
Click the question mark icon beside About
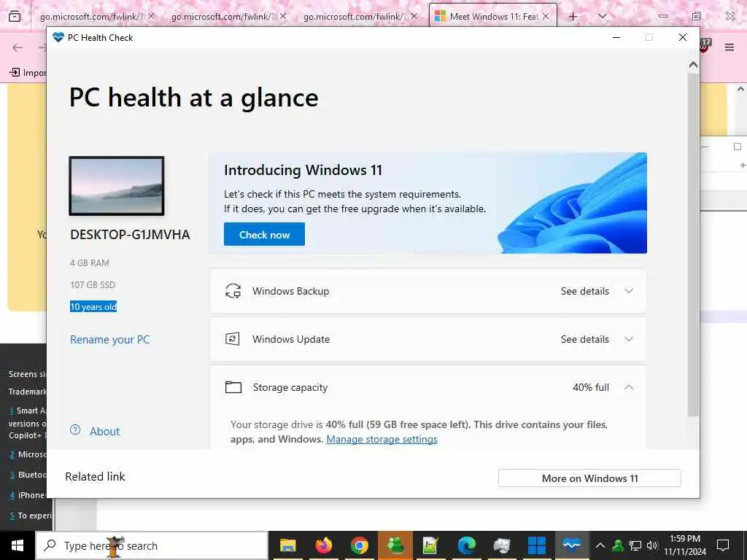click(x=75, y=429)
